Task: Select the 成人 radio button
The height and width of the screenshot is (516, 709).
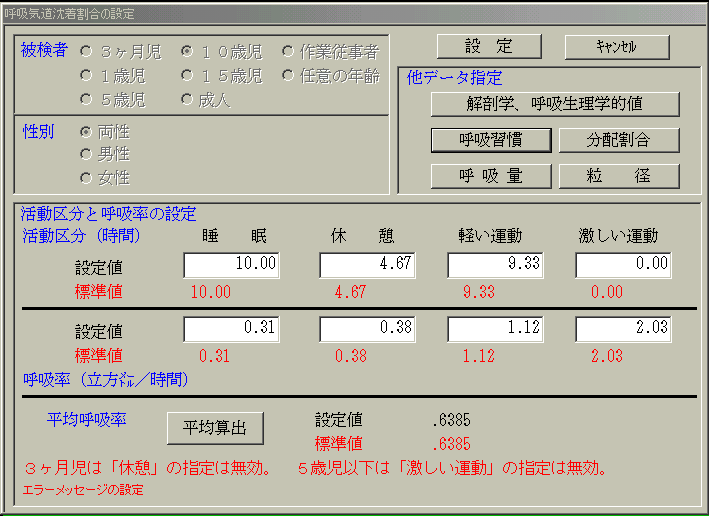Action: (x=187, y=99)
